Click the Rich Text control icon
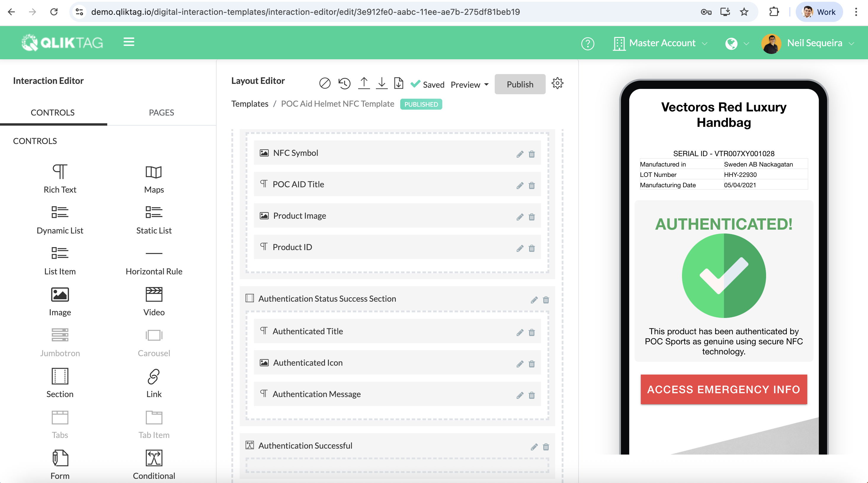The width and height of the screenshot is (868, 483). tap(60, 171)
